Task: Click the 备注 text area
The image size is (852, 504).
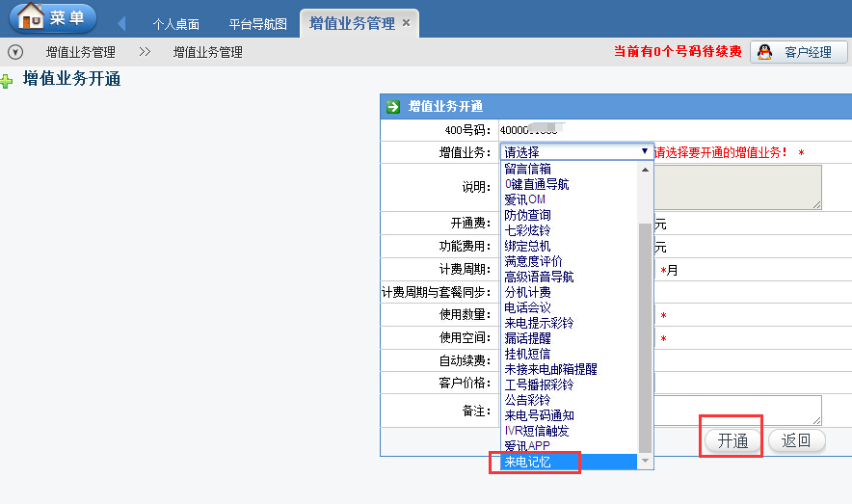Action: (738, 410)
